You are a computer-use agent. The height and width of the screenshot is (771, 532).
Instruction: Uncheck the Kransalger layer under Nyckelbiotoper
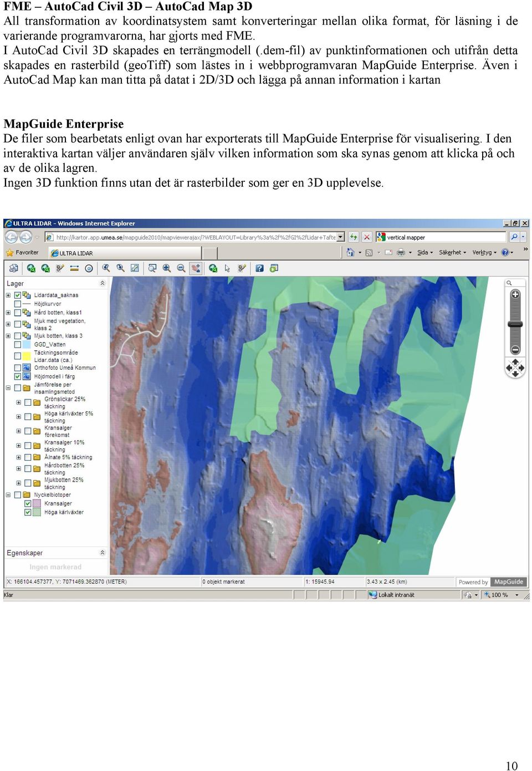pyautogui.click(x=28, y=504)
